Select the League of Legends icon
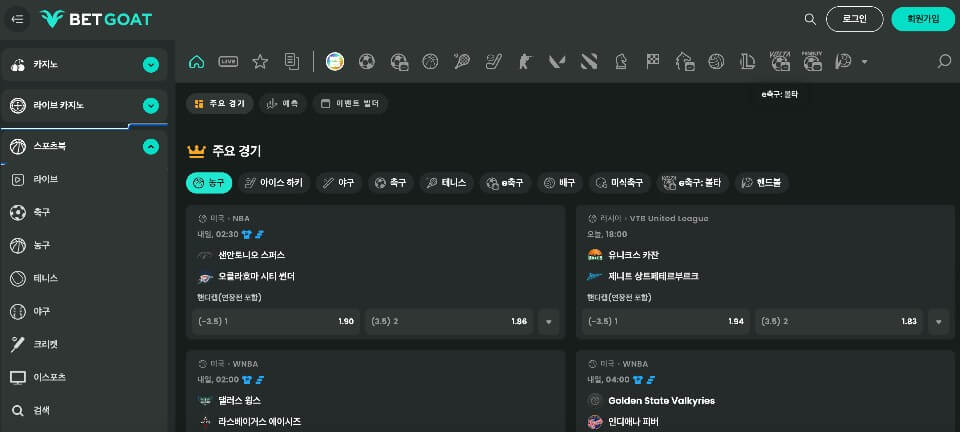Image resolution: width=960 pixels, height=432 pixels. click(x=748, y=61)
